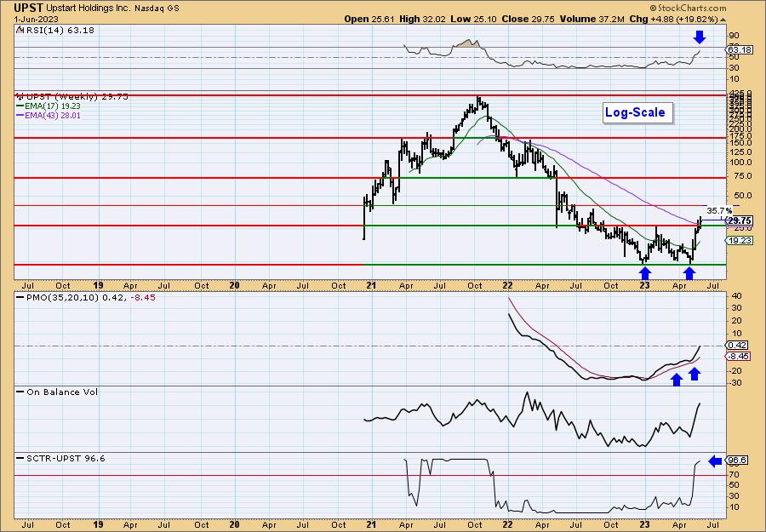
Task: Click the 150.0 price axis label
Action: tap(740, 143)
